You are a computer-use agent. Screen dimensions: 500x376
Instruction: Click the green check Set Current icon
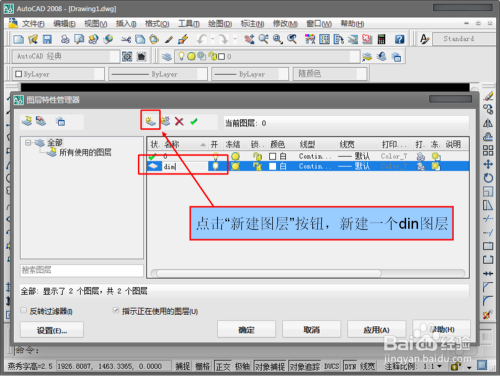[x=194, y=122]
